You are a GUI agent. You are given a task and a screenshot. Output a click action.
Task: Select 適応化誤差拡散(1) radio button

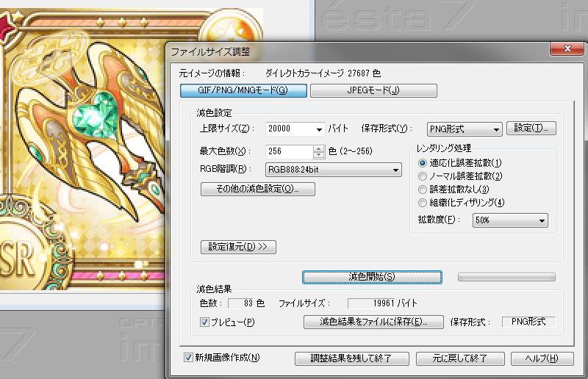[423, 163]
